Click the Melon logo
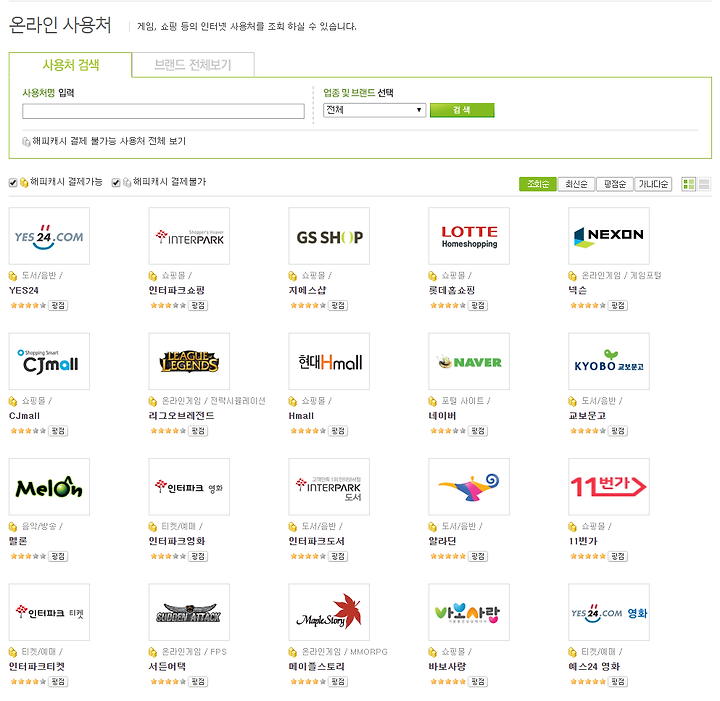The image size is (720, 701). [49, 487]
